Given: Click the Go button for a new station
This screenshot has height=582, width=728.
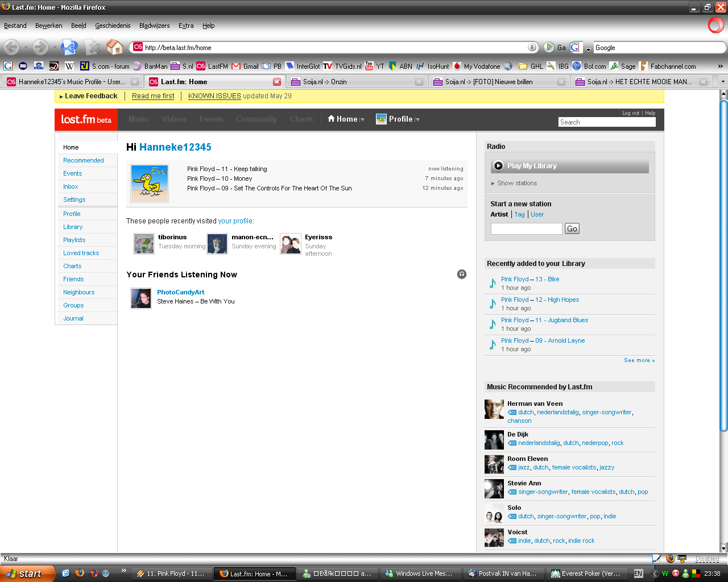Looking at the screenshot, I should 572,228.
